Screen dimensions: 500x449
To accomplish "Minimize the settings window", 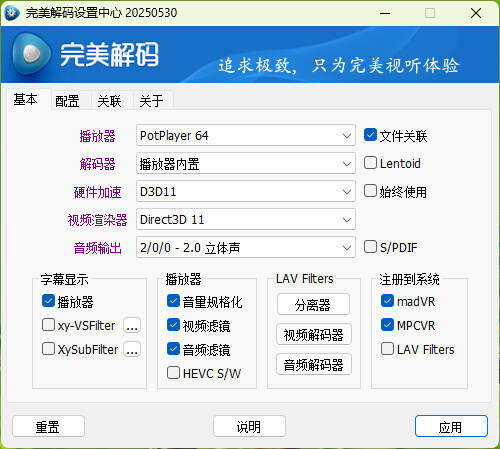I will (385, 13).
